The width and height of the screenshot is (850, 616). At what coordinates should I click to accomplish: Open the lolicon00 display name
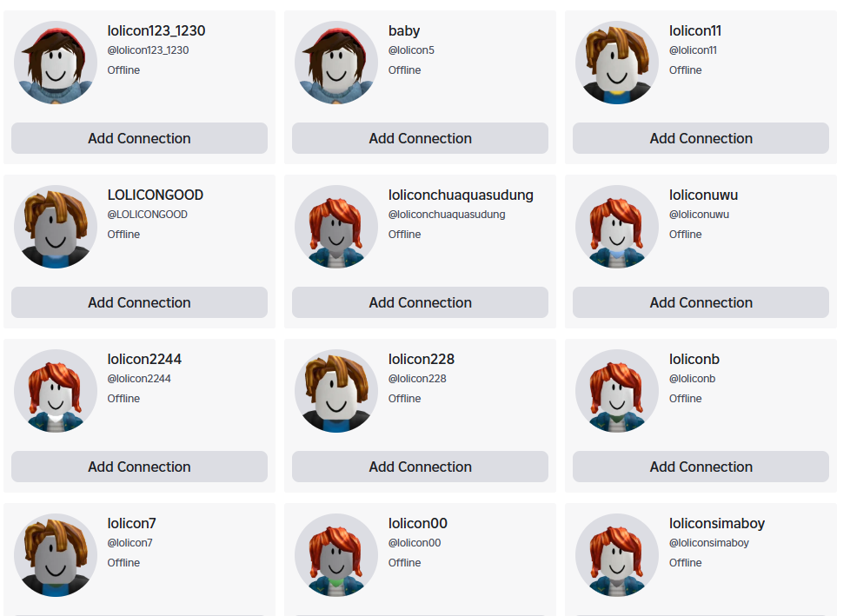click(x=417, y=523)
